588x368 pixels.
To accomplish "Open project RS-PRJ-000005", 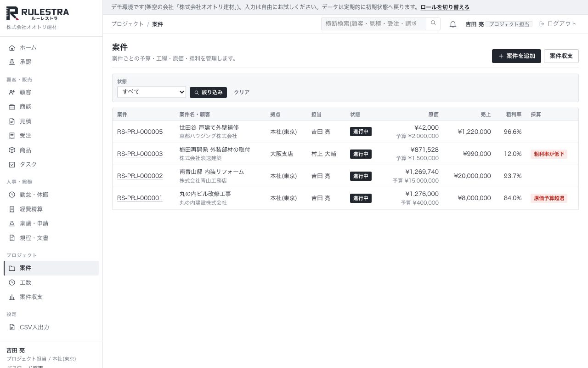I will (140, 132).
